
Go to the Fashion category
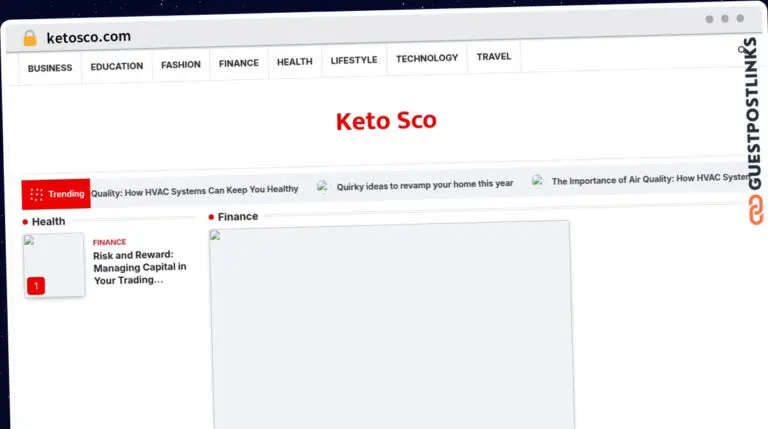181,65
